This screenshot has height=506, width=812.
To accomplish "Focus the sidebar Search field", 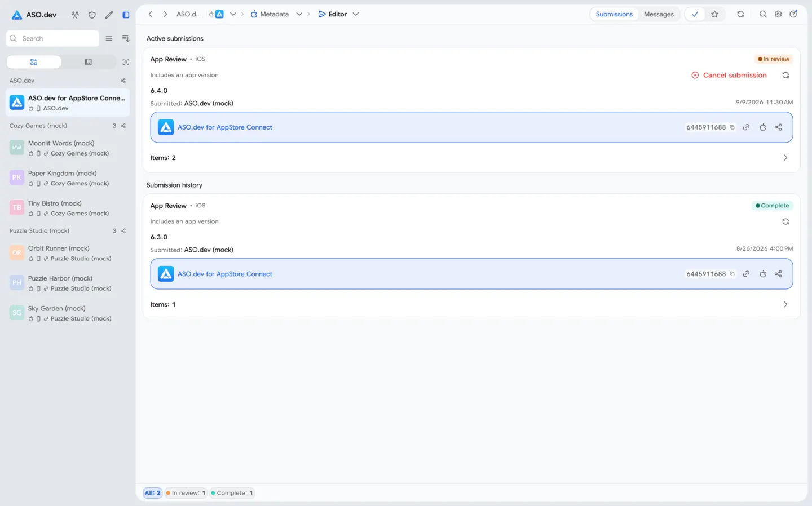I will click(x=52, y=38).
